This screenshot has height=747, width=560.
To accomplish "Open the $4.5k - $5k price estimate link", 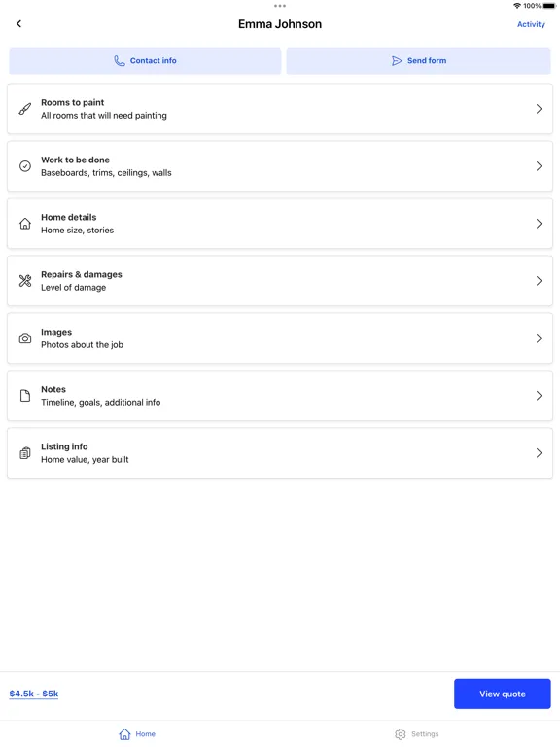I will [x=34, y=694].
